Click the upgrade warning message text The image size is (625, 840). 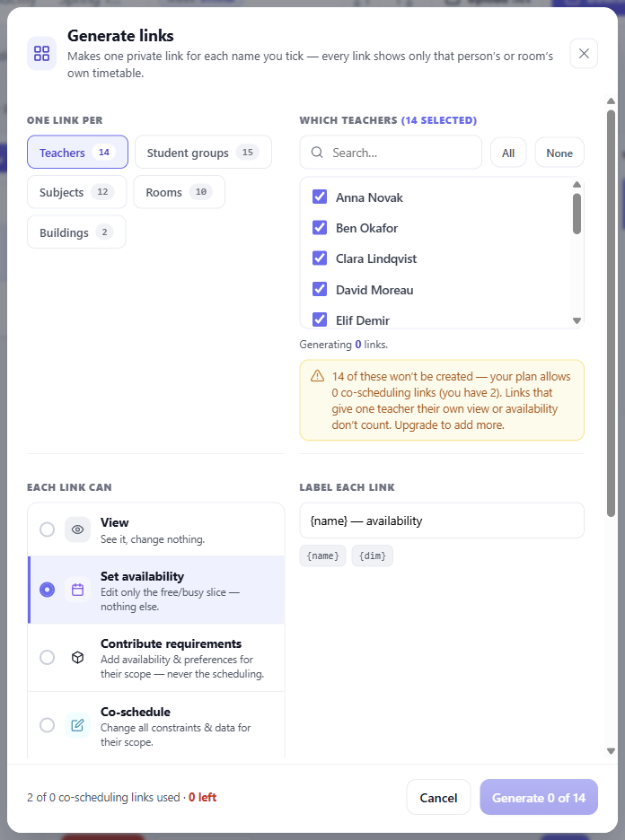pyautogui.click(x=452, y=400)
